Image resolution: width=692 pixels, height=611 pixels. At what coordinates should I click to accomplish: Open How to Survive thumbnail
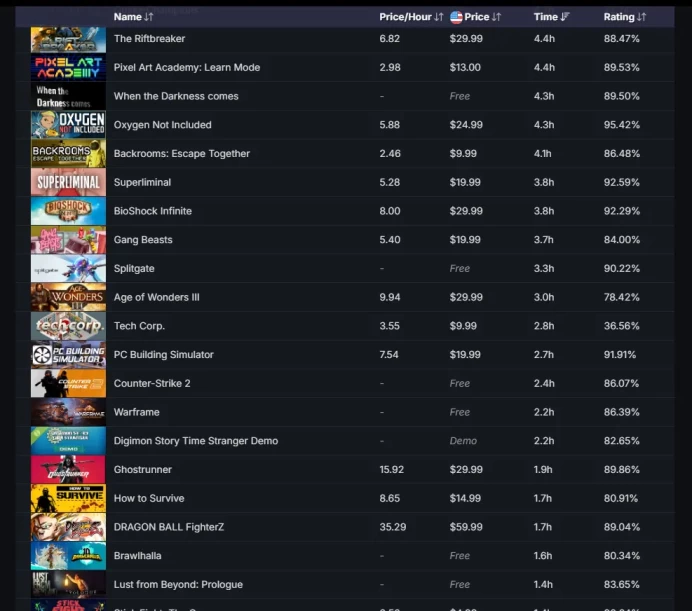click(68, 498)
